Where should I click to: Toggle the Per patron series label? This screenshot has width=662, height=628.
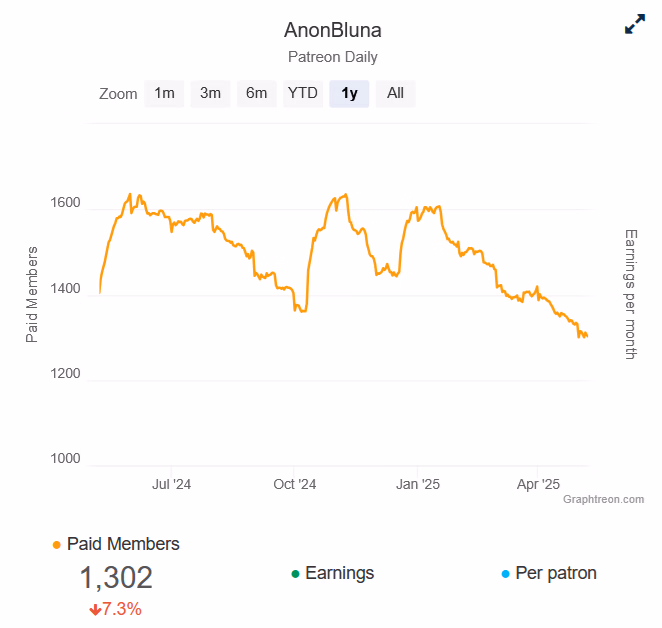pos(555,573)
